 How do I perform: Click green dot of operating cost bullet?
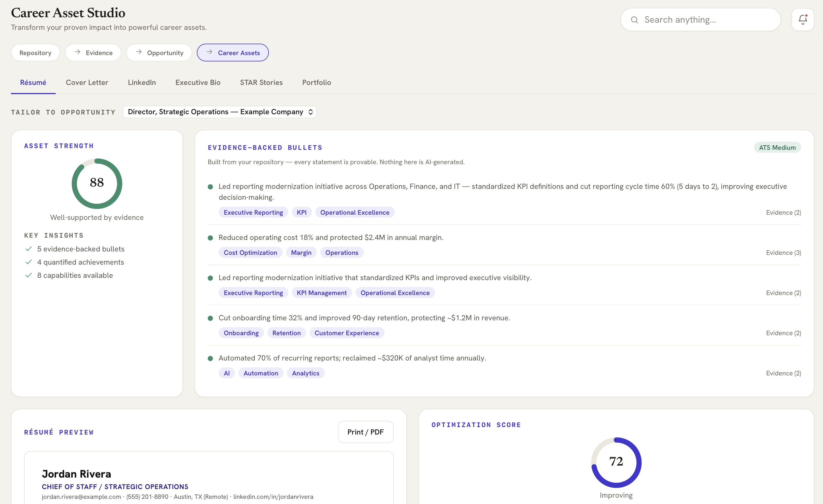pyautogui.click(x=210, y=238)
